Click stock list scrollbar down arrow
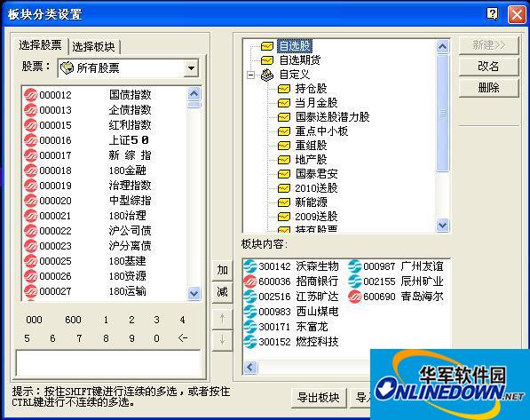Image resolution: width=530 pixels, height=420 pixels. 194,293
